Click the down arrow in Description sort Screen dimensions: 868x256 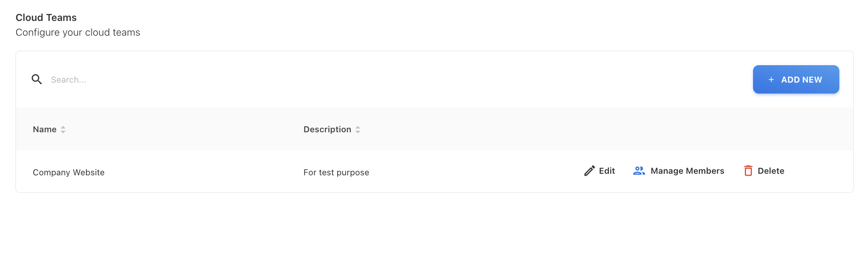click(x=358, y=132)
